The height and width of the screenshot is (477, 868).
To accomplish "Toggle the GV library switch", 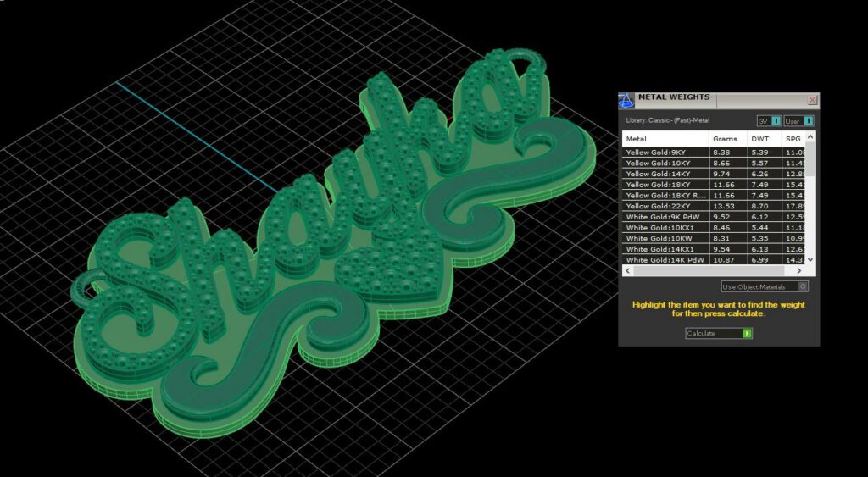I will (770, 120).
